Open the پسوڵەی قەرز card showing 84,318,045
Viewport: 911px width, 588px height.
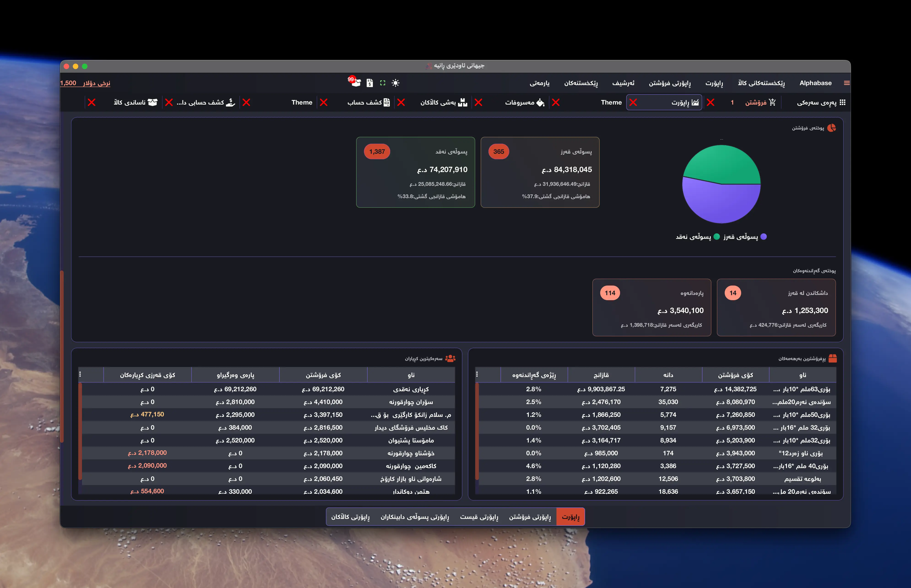[x=540, y=172]
